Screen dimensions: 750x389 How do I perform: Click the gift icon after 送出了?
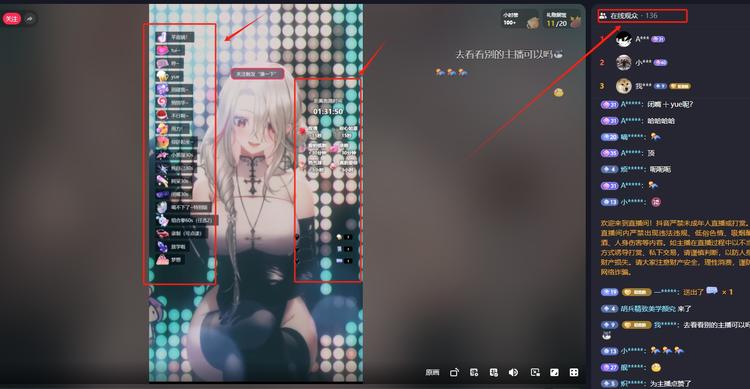point(712,290)
